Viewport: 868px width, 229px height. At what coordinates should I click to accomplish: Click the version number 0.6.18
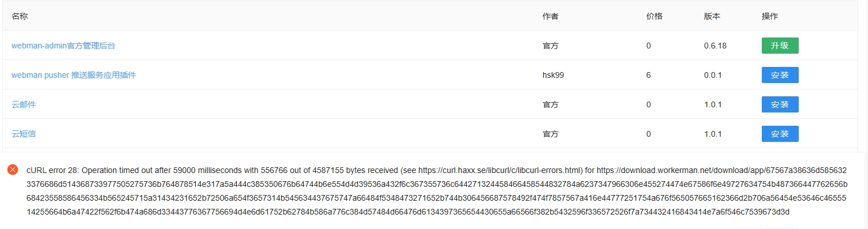pos(716,46)
